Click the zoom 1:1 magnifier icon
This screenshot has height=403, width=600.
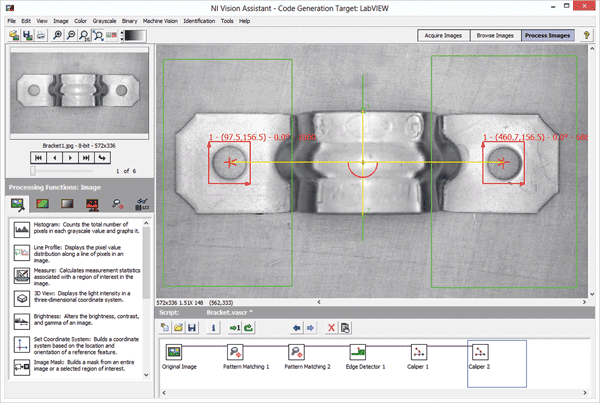pyautogui.click(x=84, y=35)
